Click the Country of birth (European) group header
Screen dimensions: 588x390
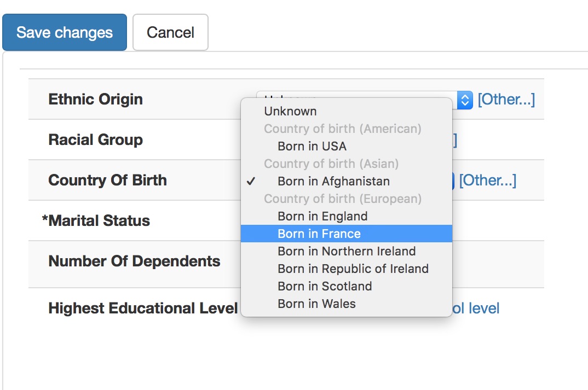click(343, 199)
